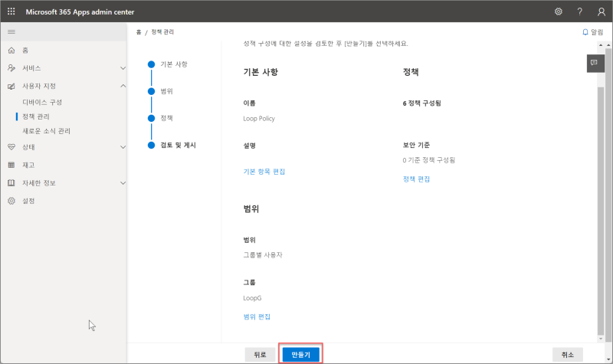
Task: Expand the 자세한 정보 chevron
Action: pos(123,183)
